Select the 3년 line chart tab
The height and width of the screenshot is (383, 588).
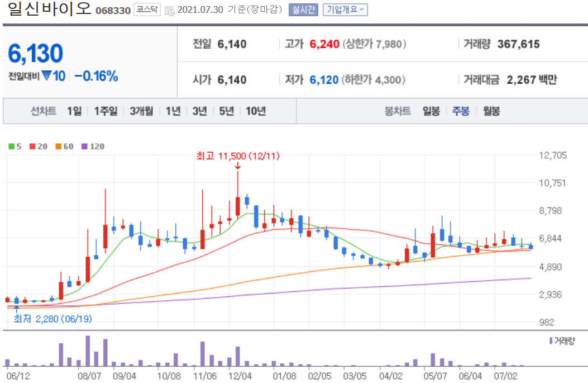pyautogui.click(x=200, y=111)
